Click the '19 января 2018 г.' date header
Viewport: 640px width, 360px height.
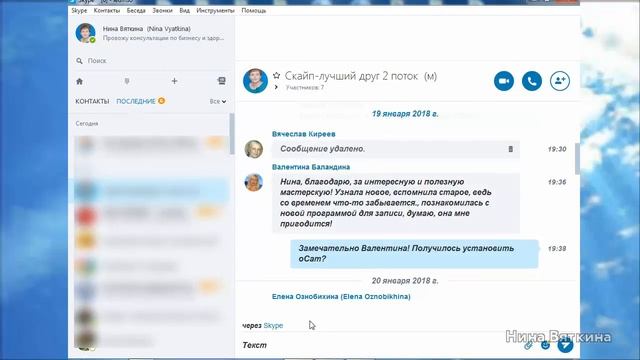(405, 114)
